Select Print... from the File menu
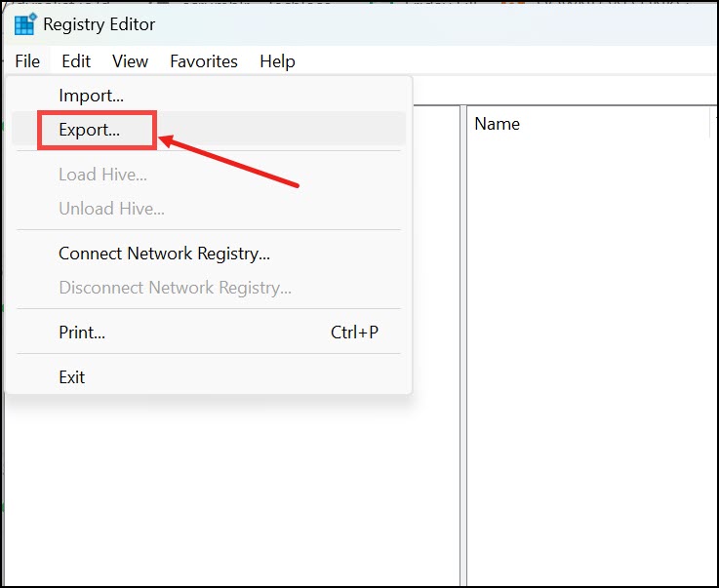The width and height of the screenshot is (719, 588). click(209, 333)
